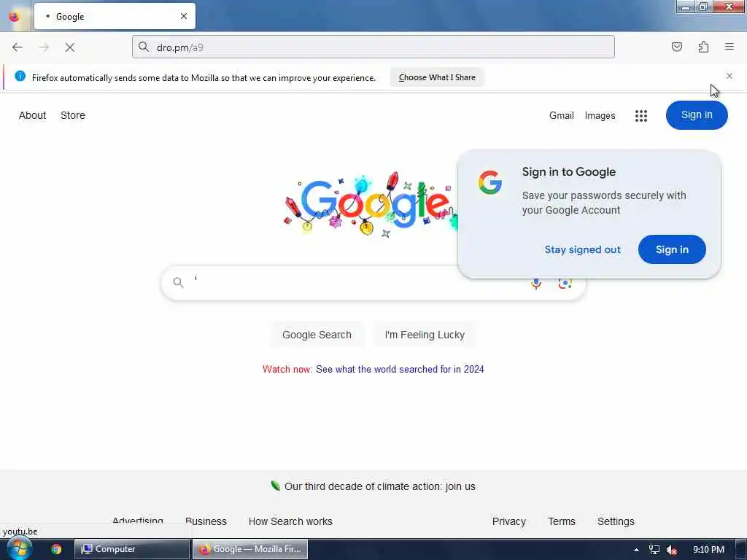Close the Google tab

click(184, 16)
